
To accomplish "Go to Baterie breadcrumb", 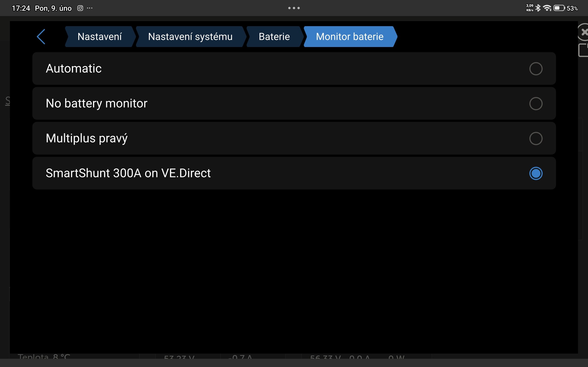I will tap(274, 37).
